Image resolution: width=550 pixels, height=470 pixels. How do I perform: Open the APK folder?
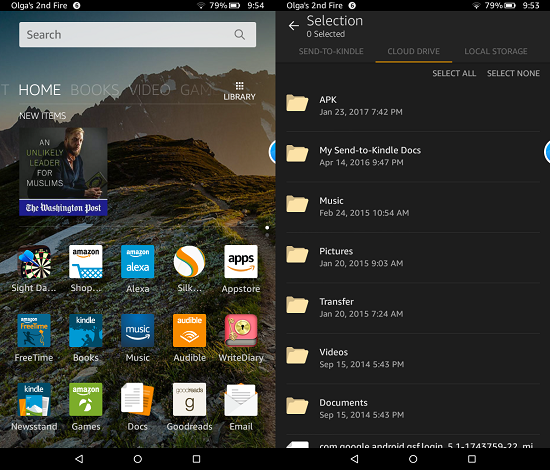click(x=413, y=106)
